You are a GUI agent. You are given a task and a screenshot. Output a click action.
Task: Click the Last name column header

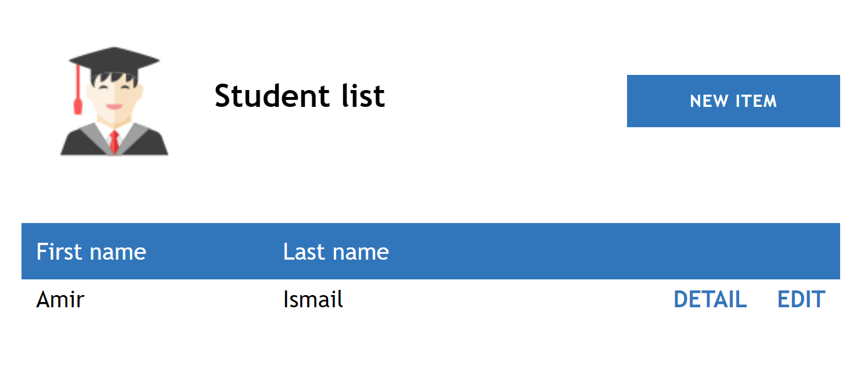[336, 252]
